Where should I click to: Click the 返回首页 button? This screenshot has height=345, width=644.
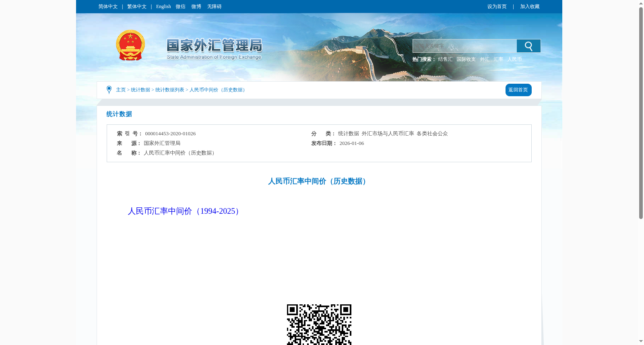[518, 90]
